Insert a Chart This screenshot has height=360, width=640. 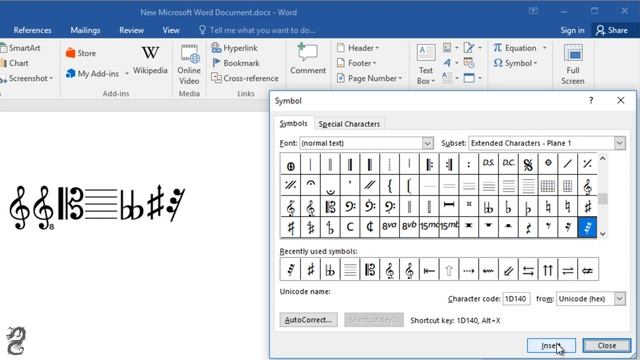pyautogui.click(x=15, y=63)
